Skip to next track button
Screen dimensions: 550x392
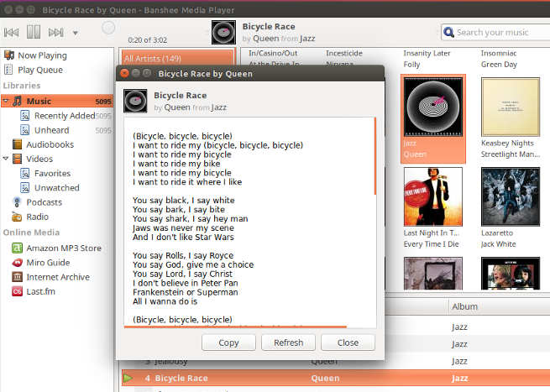(55, 33)
